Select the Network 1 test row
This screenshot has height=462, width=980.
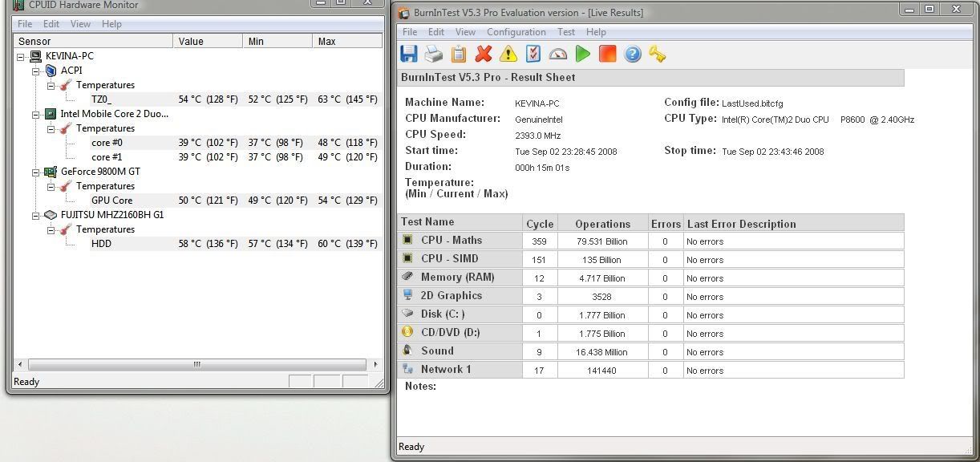point(650,370)
